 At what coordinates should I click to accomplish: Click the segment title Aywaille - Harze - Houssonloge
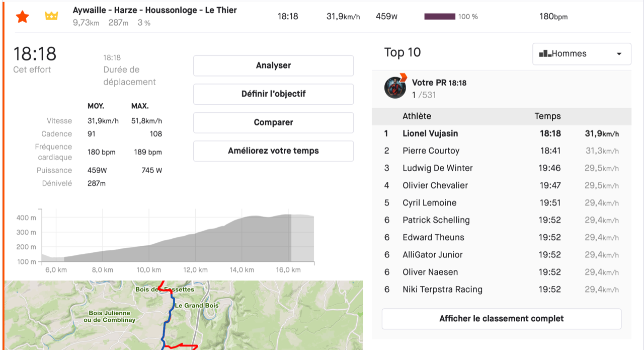pos(154,10)
